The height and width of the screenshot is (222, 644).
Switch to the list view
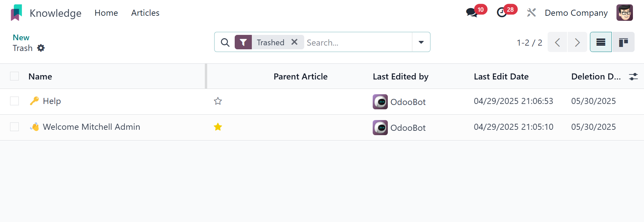[x=601, y=42]
